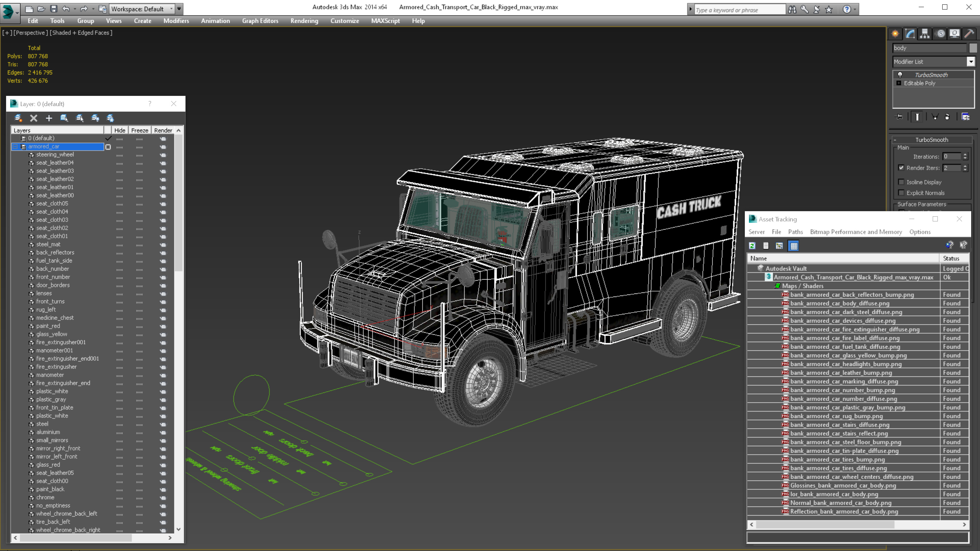Viewport: 980px width, 551px height.
Task: Toggle Hide column for steering_wheel row
Action: point(119,155)
